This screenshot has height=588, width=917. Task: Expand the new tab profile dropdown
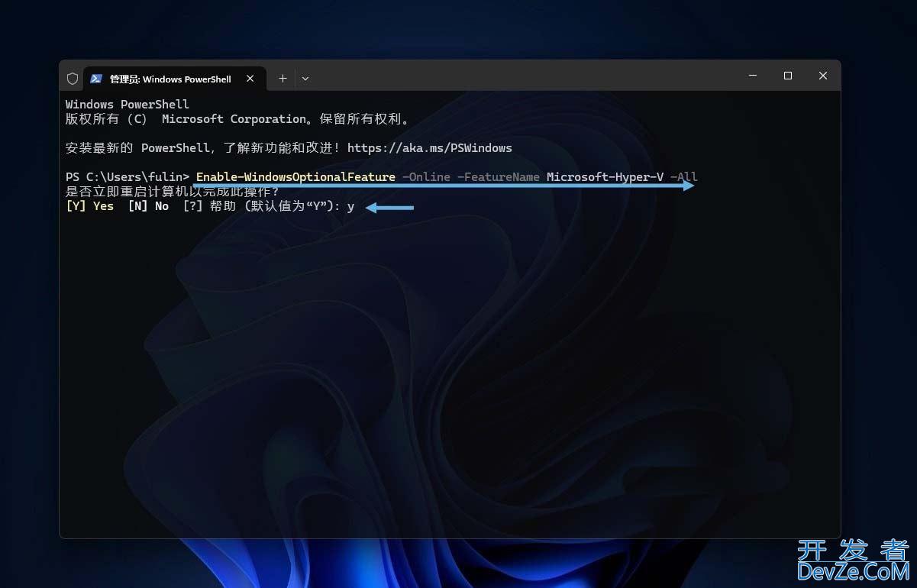click(x=305, y=78)
